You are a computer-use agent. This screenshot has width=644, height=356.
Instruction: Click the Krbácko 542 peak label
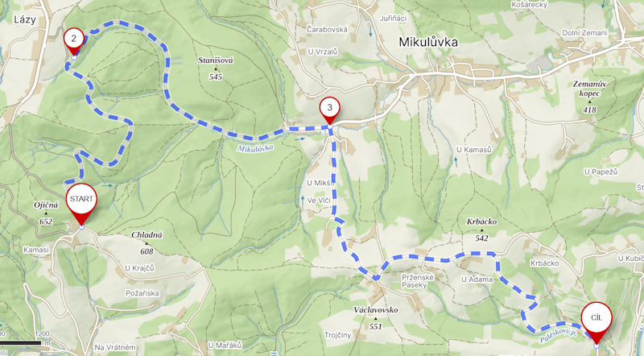pyautogui.click(x=481, y=230)
